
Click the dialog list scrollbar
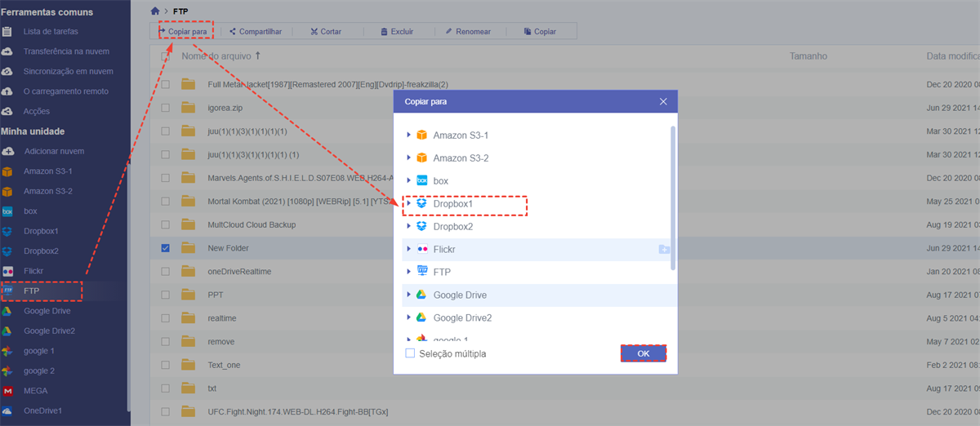click(x=673, y=197)
